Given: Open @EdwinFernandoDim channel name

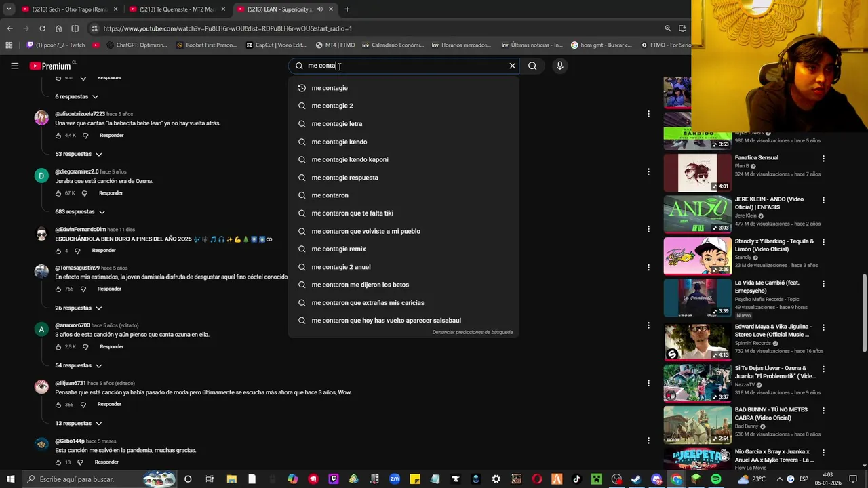Looking at the screenshot, I should pos(80,230).
